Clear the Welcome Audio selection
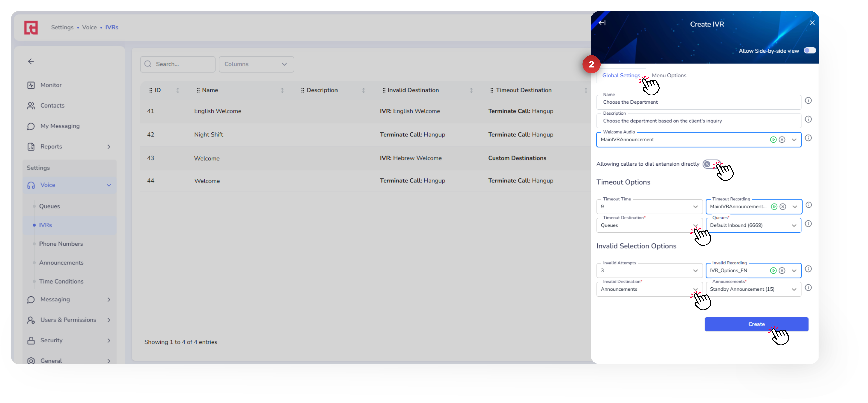This screenshot has width=868, height=403. [782, 140]
